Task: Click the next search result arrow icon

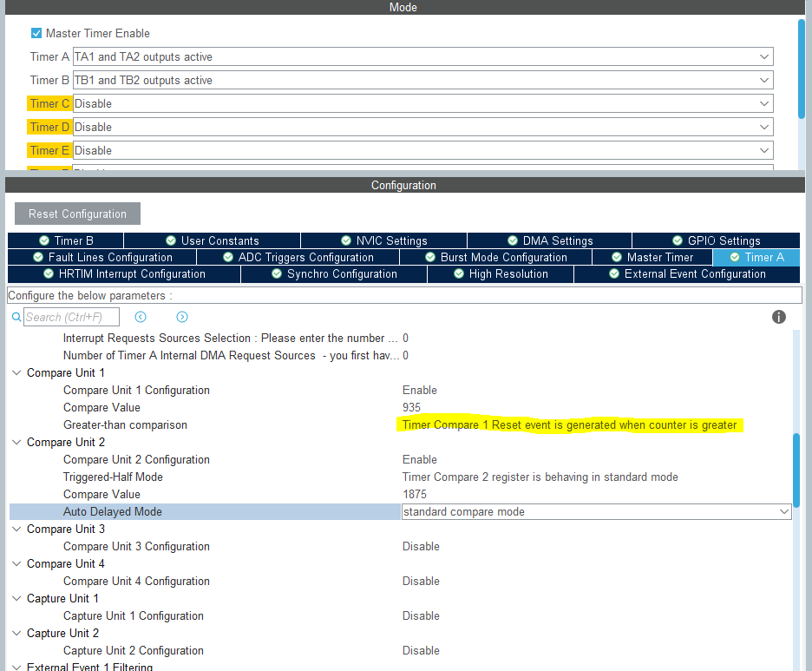Action: 181,317
